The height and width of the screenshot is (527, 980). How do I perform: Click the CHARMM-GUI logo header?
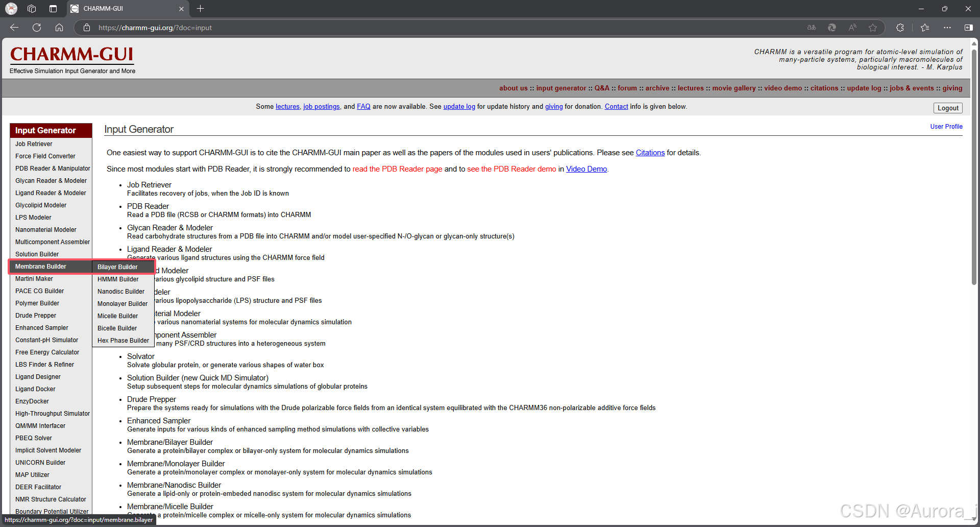(x=72, y=54)
